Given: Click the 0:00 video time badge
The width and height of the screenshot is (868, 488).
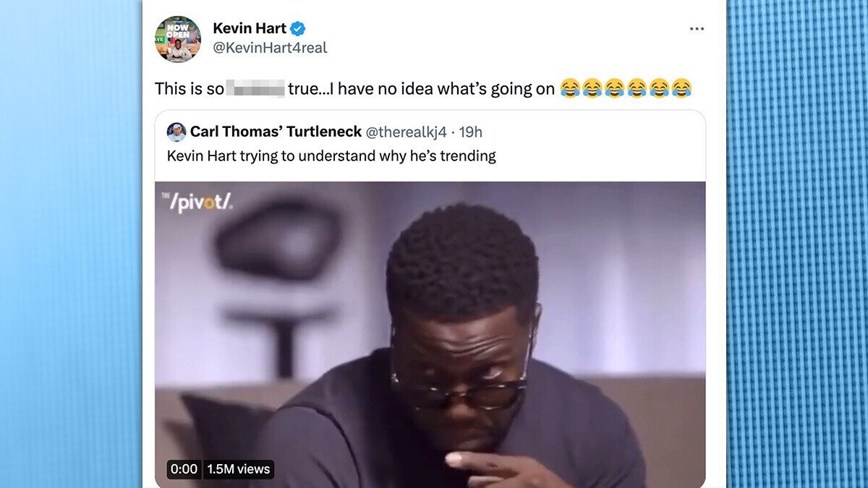Looking at the screenshot, I should [184, 468].
